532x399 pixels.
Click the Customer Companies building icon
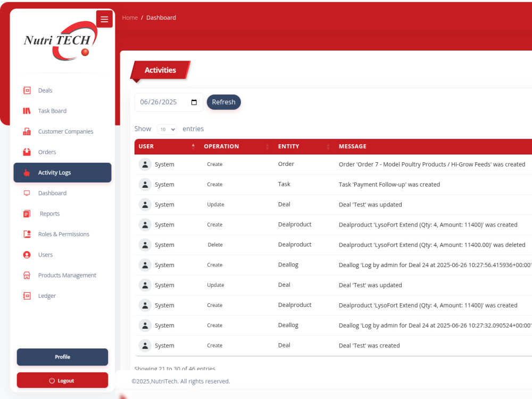pyautogui.click(x=27, y=131)
